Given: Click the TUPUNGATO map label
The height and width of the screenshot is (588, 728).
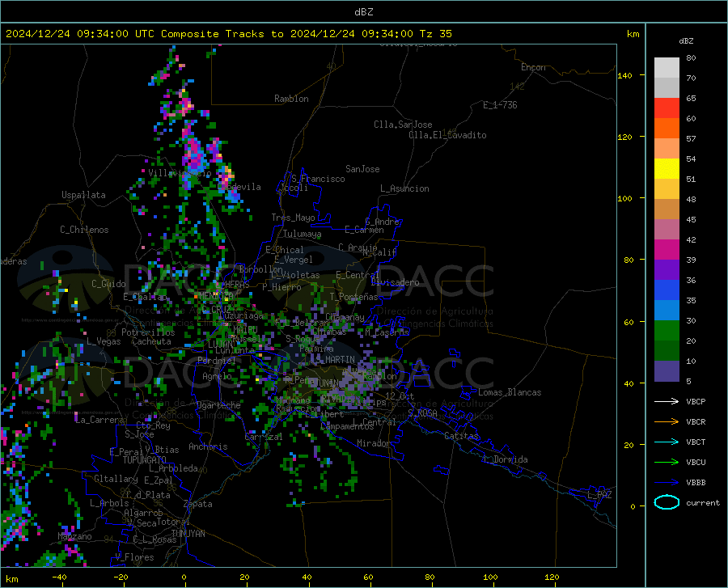Looking at the screenshot, I should click(145, 460).
